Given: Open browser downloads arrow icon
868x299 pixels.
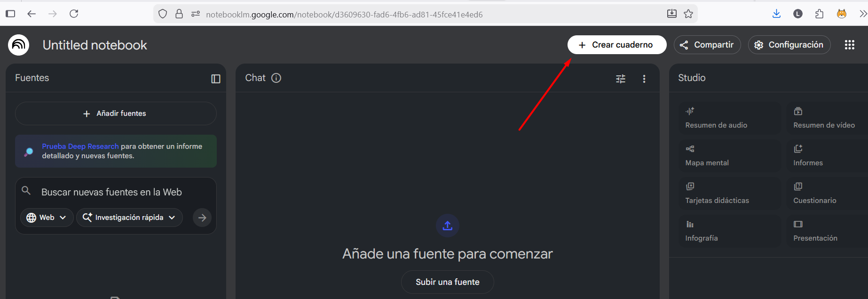Looking at the screenshot, I should click(776, 14).
